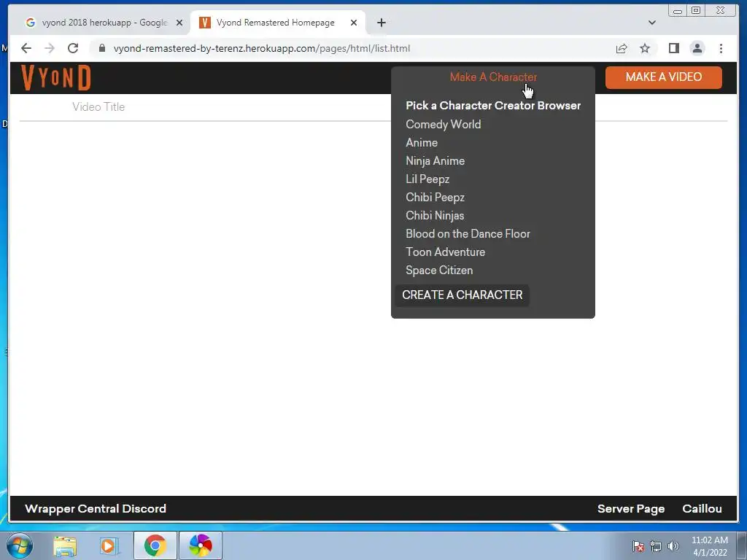Click the CREATE A CHARACTER button
This screenshot has height=560, width=747.
(x=462, y=295)
